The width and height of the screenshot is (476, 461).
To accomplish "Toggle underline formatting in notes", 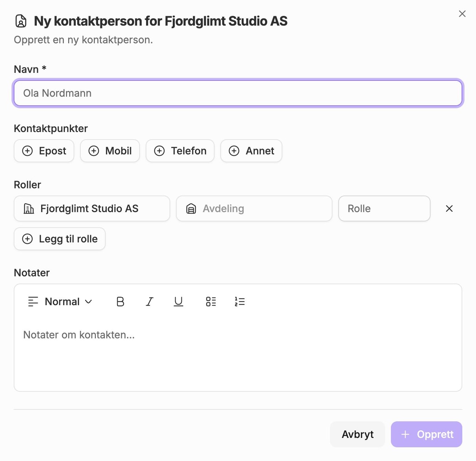I will (178, 302).
